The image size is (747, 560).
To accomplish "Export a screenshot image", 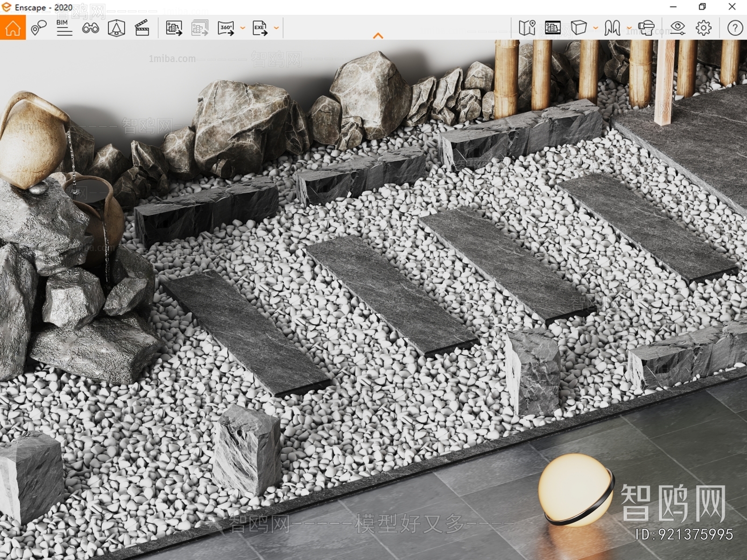I will pyautogui.click(x=174, y=28).
